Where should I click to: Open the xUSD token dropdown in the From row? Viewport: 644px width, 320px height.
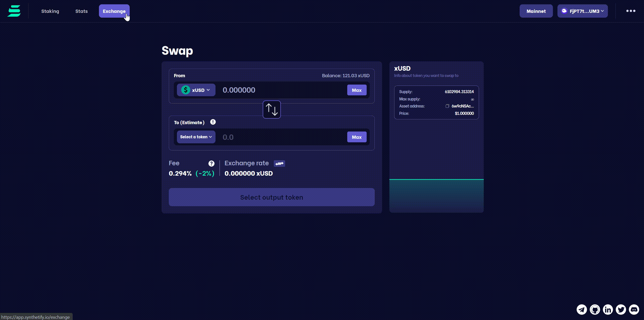pos(196,90)
